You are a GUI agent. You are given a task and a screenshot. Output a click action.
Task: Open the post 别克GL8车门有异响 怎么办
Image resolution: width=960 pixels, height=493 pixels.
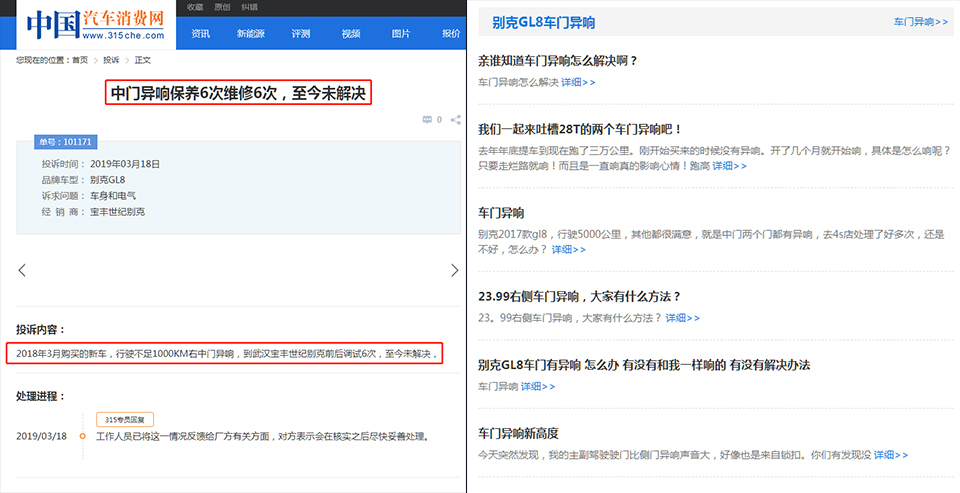point(644,365)
